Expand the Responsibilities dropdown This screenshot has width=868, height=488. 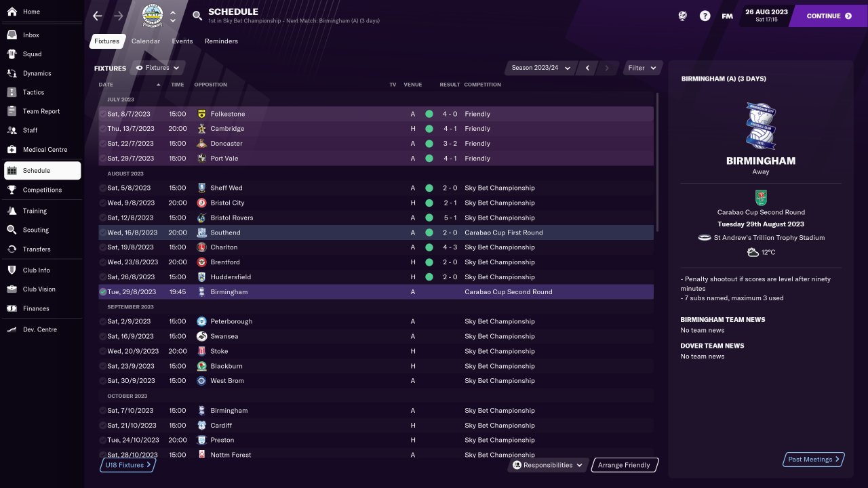tap(548, 465)
